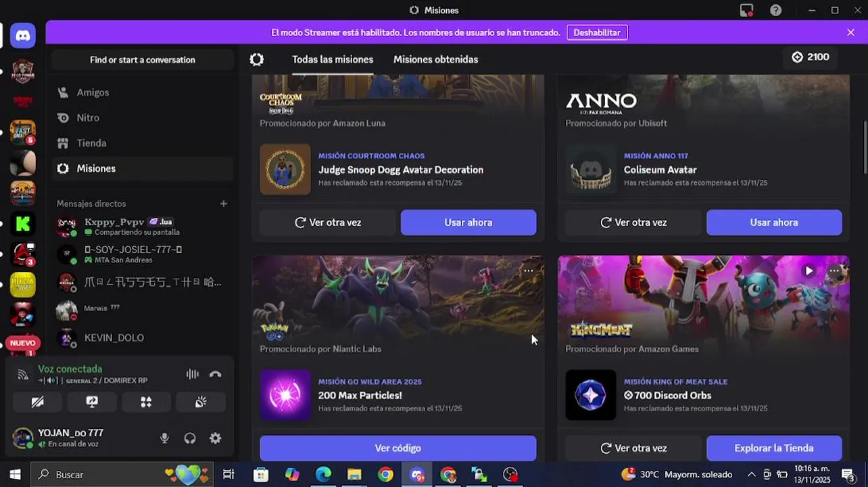The height and width of the screenshot is (487, 868).
Task: Open the Discord home direct messages icon
Action: [x=23, y=36]
